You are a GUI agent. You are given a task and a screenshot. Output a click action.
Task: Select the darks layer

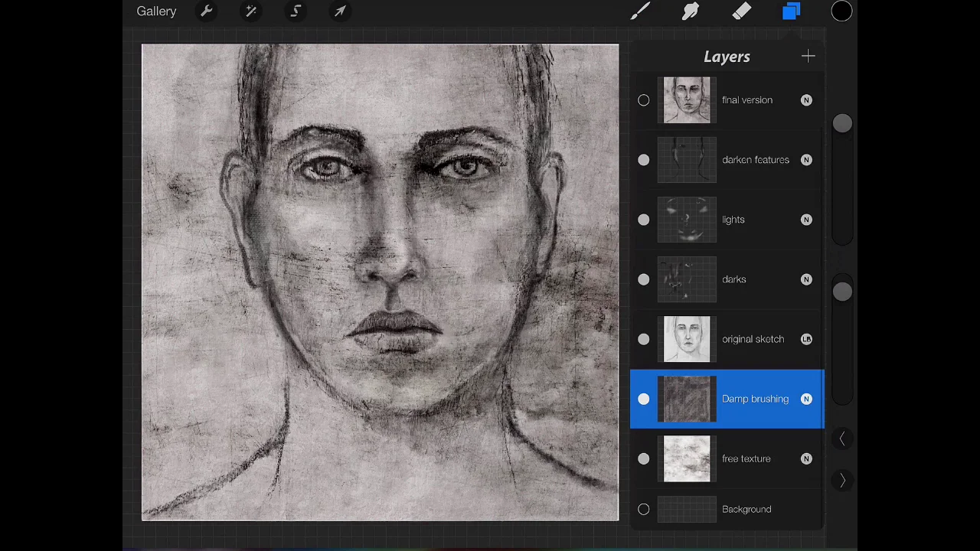733,279
